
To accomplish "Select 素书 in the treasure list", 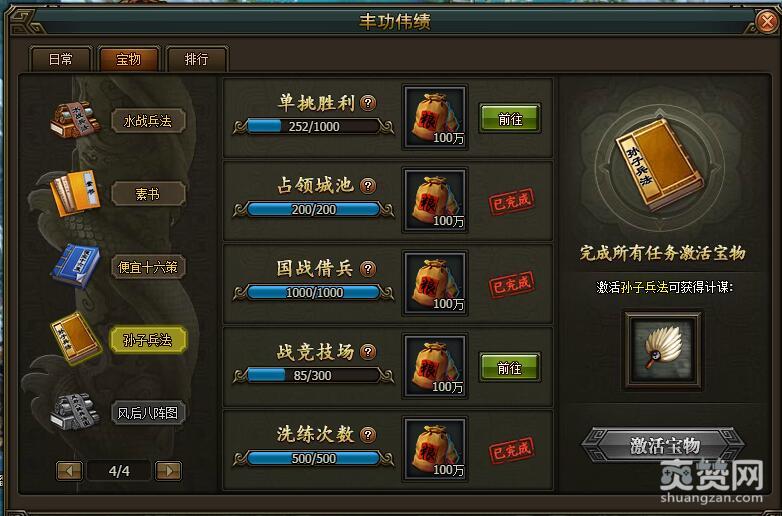I will tap(148, 194).
